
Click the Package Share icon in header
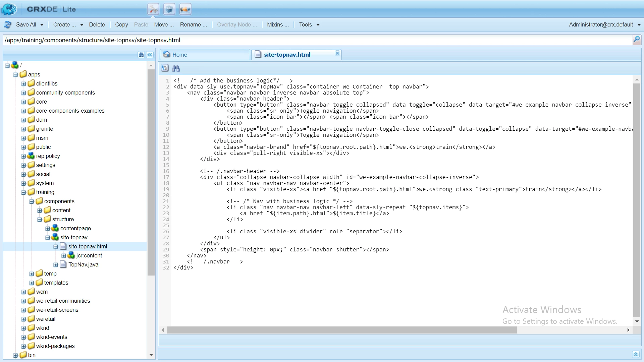click(185, 9)
